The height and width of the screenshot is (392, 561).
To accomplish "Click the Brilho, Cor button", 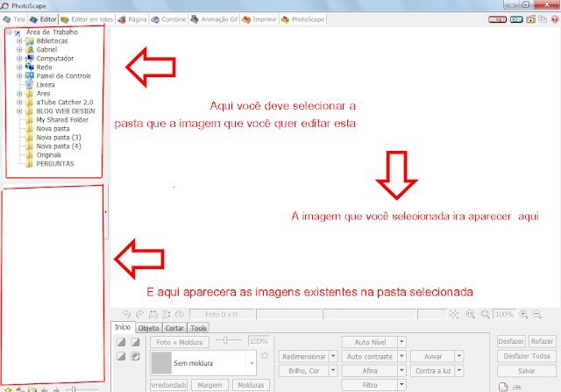I will pyautogui.click(x=304, y=371).
